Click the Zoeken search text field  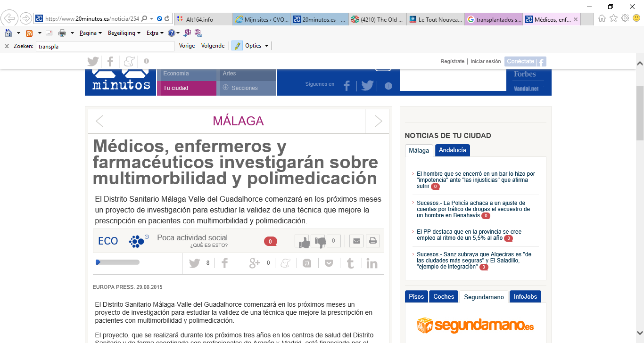(x=105, y=46)
